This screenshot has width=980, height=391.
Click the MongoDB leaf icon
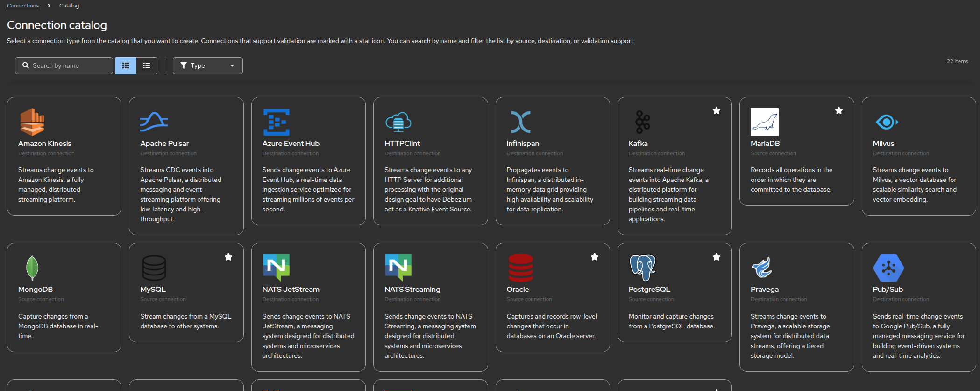(32, 268)
